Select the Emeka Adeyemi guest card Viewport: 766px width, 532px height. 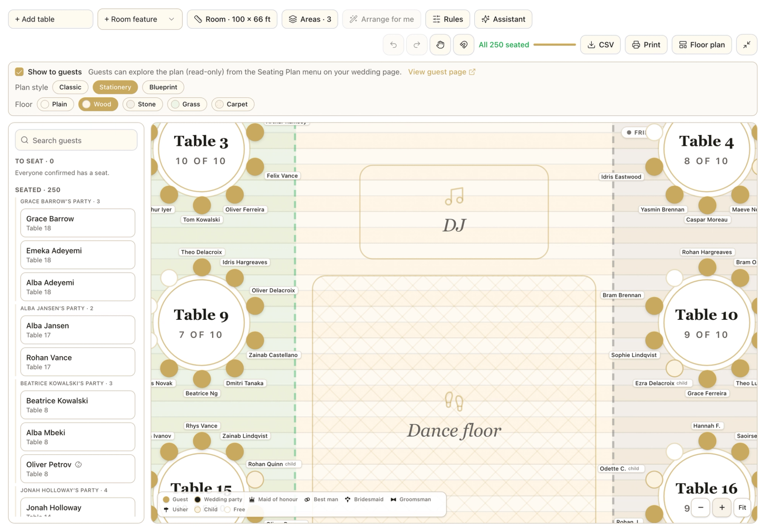[x=78, y=255]
